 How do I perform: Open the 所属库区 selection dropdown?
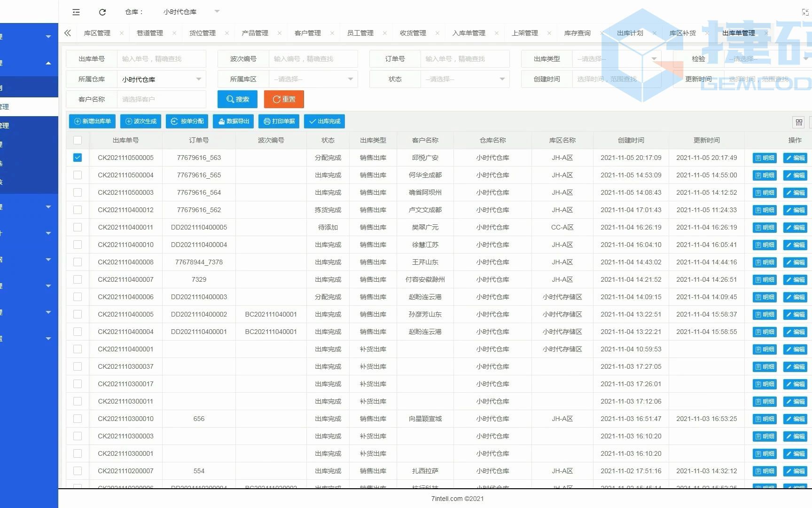click(x=313, y=79)
